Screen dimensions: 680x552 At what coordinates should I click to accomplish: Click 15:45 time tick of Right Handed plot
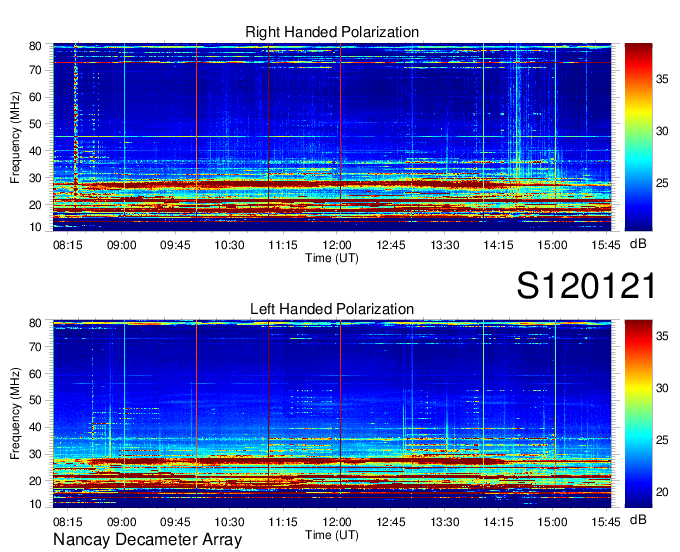[x=606, y=245]
